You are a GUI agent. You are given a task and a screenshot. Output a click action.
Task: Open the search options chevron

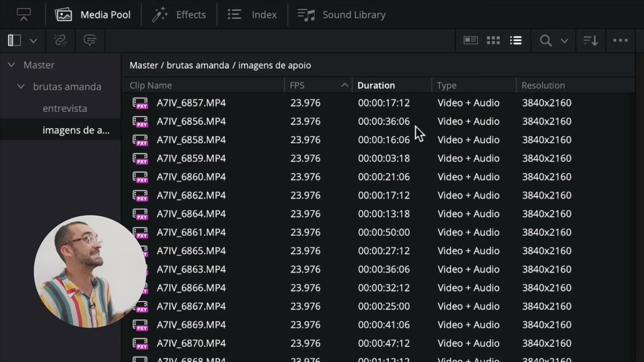(x=564, y=41)
